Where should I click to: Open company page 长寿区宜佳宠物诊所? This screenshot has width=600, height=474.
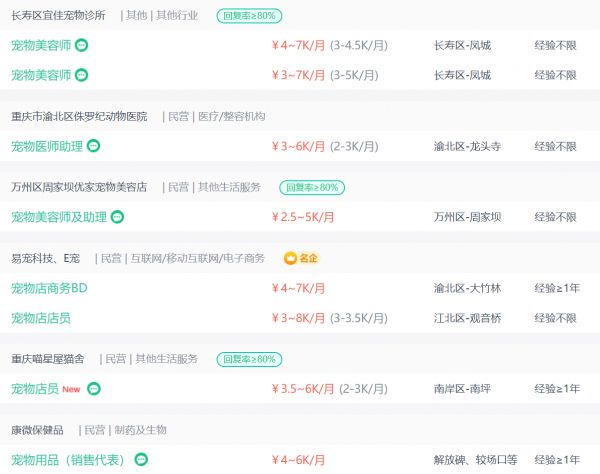(x=58, y=15)
